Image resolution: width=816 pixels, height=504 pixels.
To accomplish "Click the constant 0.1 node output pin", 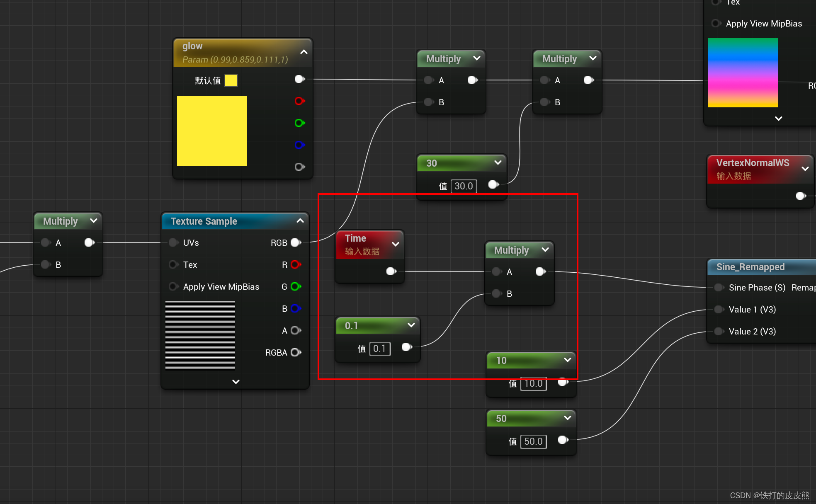I will pyautogui.click(x=406, y=347).
